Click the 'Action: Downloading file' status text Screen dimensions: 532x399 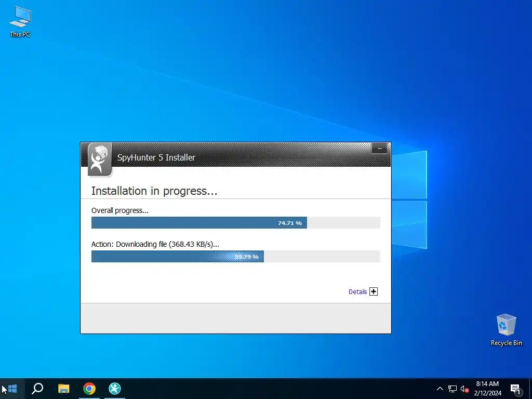tap(155, 244)
